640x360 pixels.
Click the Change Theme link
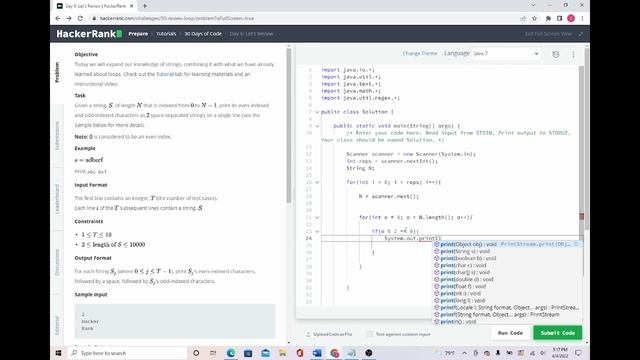coord(420,53)
